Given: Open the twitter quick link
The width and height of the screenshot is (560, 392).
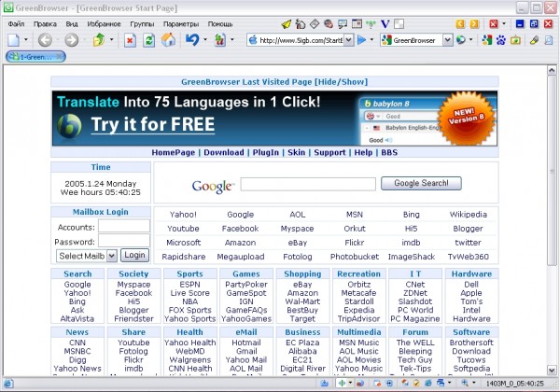Looking at the screenshot, I should pyautogui.click(x=468, y=243).
